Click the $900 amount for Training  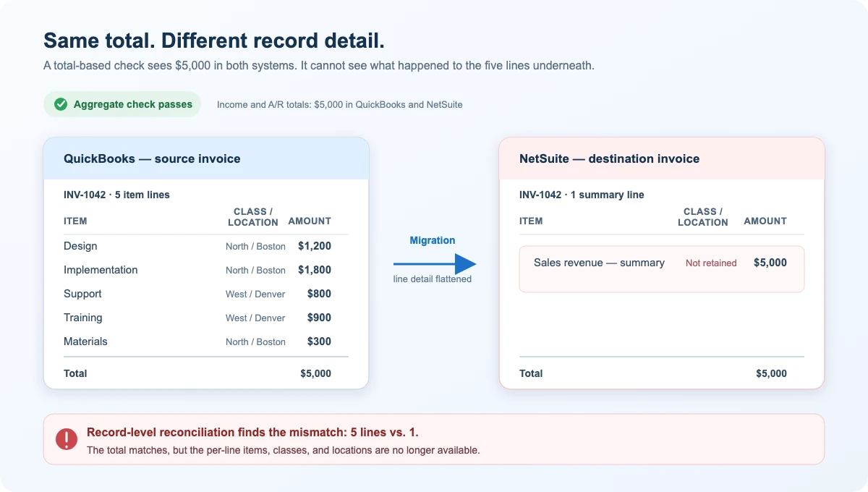[319, 318]
